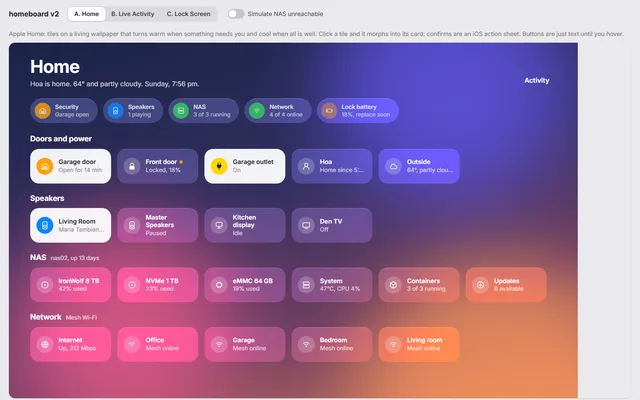640x400 pixels.
Task: Open the Hoa presence tile
Action: (332, 166)
